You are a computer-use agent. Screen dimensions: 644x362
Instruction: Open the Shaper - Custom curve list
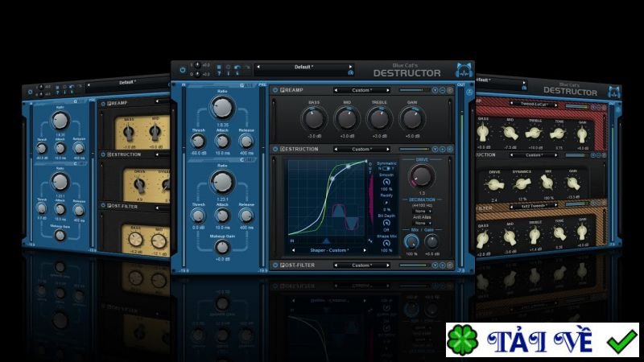click(329, 250)
